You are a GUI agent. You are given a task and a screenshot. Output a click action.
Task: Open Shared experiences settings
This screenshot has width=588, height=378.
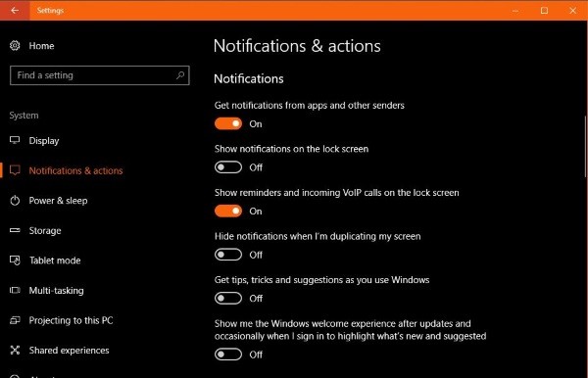click(69, 351)
